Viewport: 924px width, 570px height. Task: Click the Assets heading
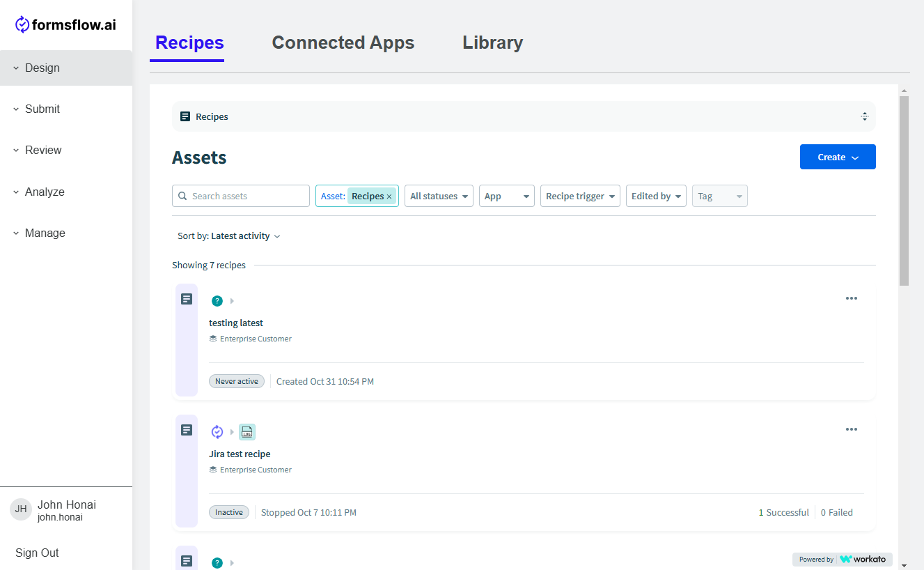pyautogui.click(x=199, y=157)
